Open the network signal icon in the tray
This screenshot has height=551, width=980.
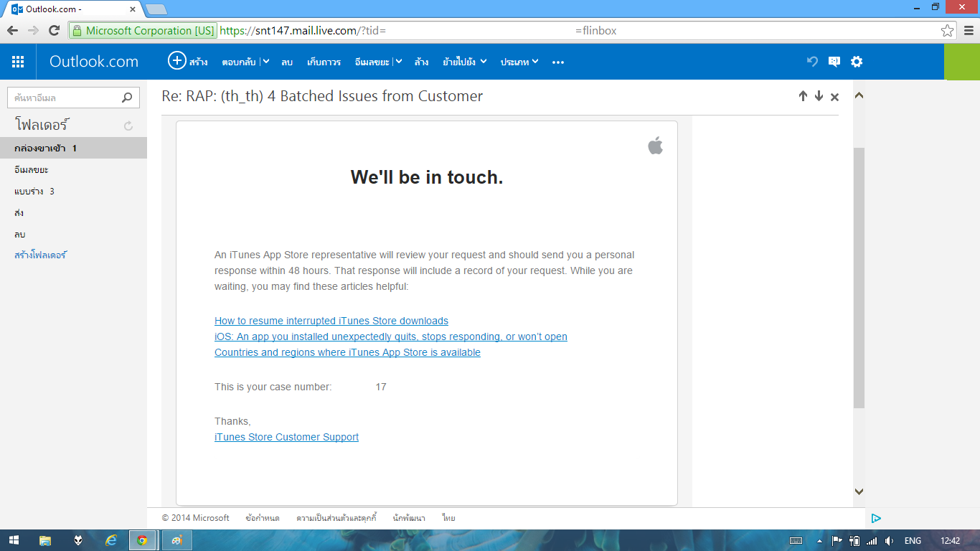coord(872,541)
